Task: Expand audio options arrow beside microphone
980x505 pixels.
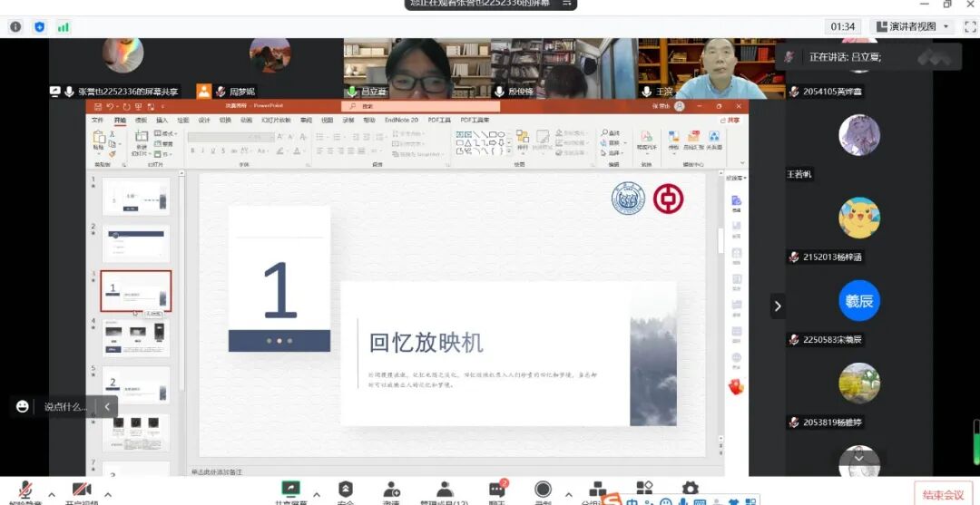Action: click(51, 494)
